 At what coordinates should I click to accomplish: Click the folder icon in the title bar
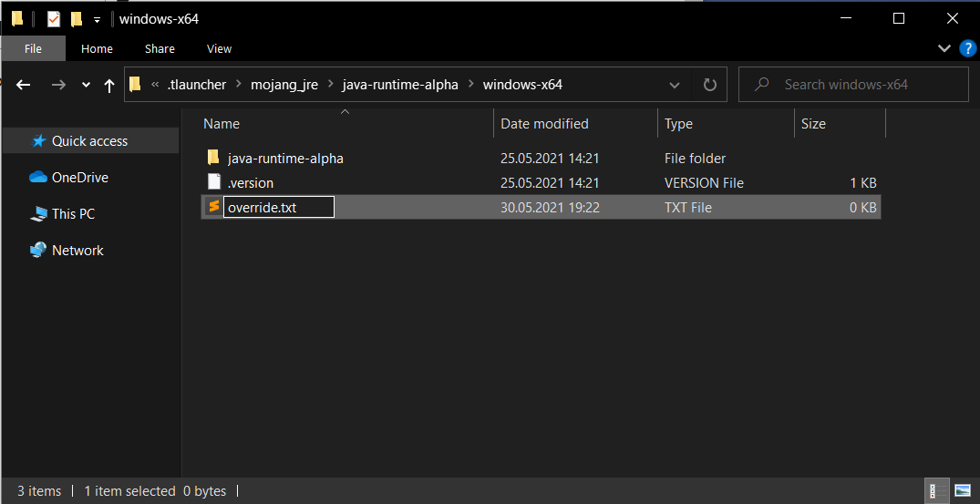point(17,19)
